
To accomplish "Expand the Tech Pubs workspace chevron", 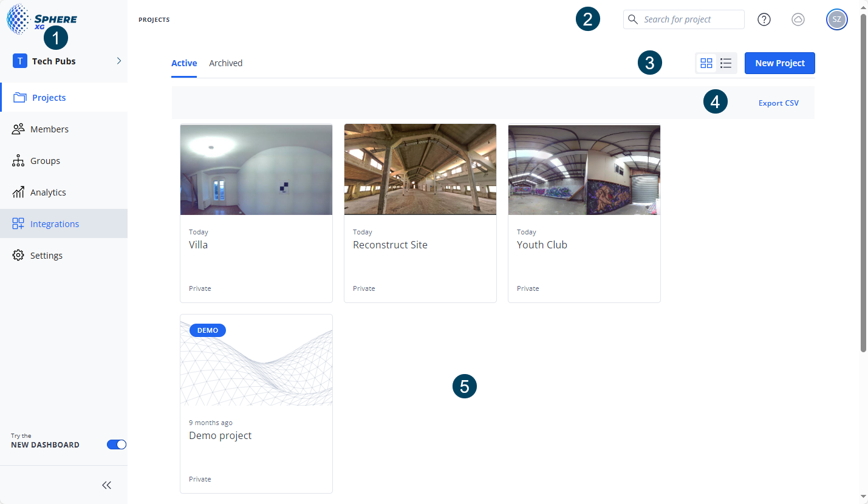I will click(119, 61).
